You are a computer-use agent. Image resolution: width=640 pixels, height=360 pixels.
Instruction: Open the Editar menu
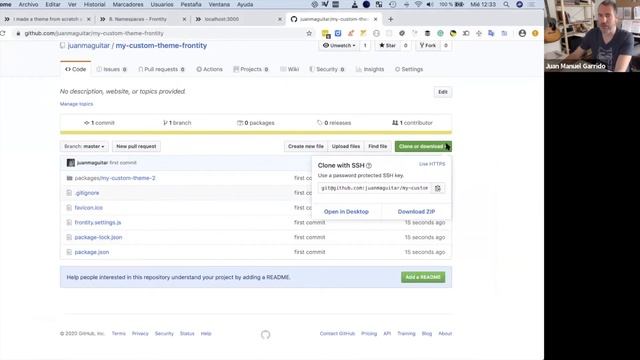53,4
